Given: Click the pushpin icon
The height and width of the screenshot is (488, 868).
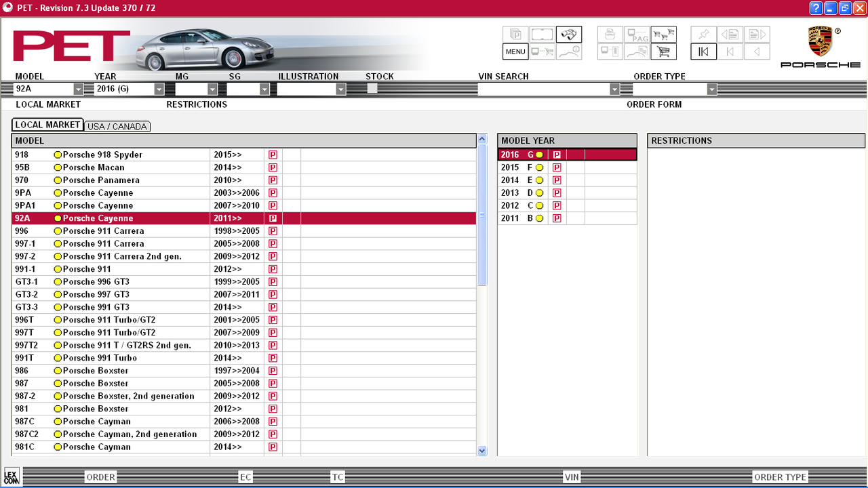Looking at the screenshot, I should pyautogui.click(x=704, y=35).
